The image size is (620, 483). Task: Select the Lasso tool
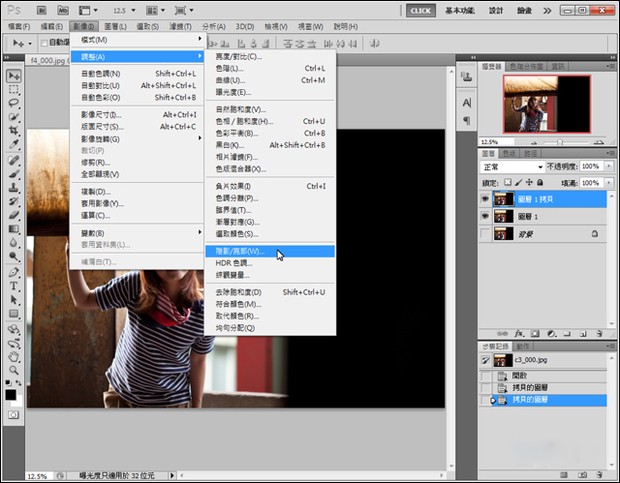14,103
